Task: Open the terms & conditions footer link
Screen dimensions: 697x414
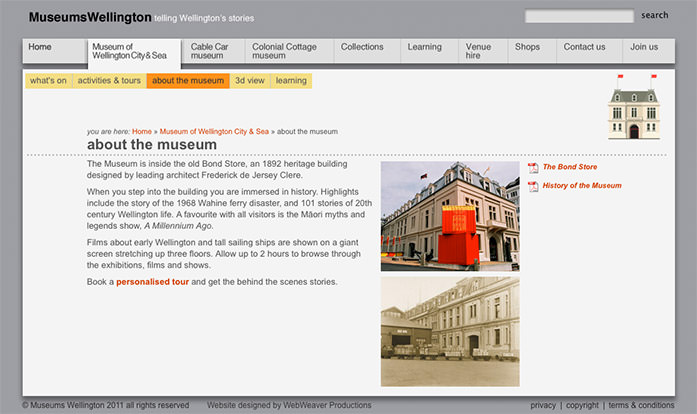Action: 641,405
